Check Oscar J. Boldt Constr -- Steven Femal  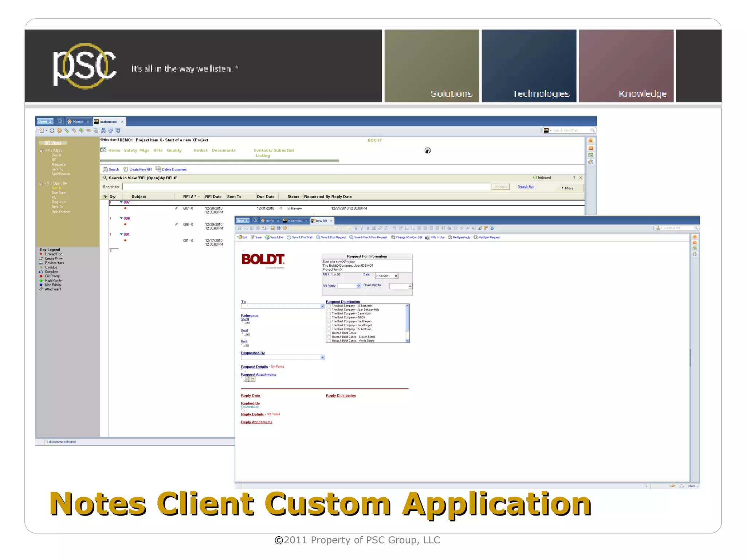pos(329,337)
